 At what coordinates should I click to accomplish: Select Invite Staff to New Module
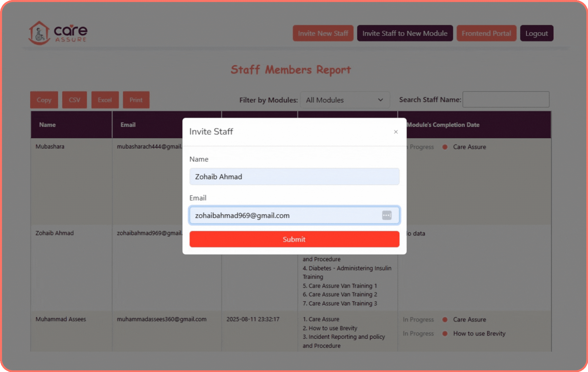tap(405, 33)
